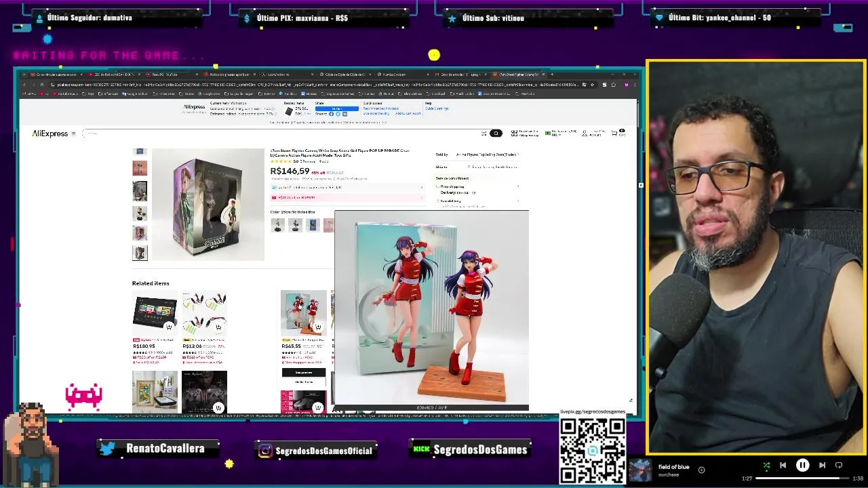Add the R$65,55 item to cart
The width and height of the screenshot is (868, 488).
[x=317, y=327]
